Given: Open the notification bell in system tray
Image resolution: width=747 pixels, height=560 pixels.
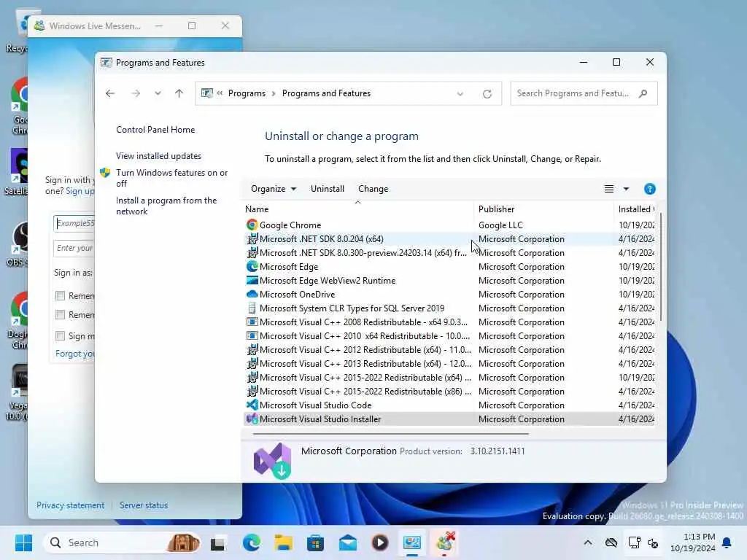Looking at the screenshot, I should pyautogui.click(x=727, y=542).
